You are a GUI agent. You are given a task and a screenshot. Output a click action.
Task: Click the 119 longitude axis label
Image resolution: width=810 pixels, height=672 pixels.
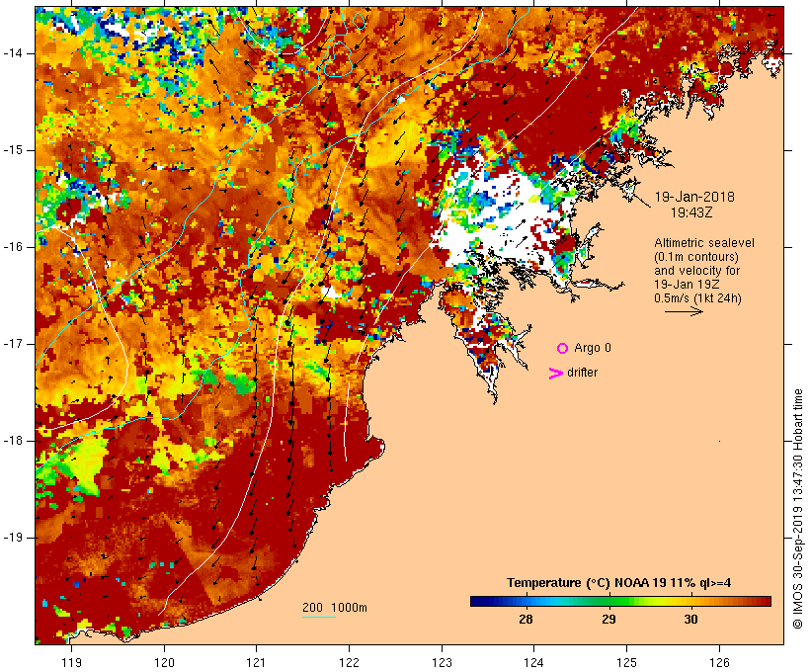(71, 662)
